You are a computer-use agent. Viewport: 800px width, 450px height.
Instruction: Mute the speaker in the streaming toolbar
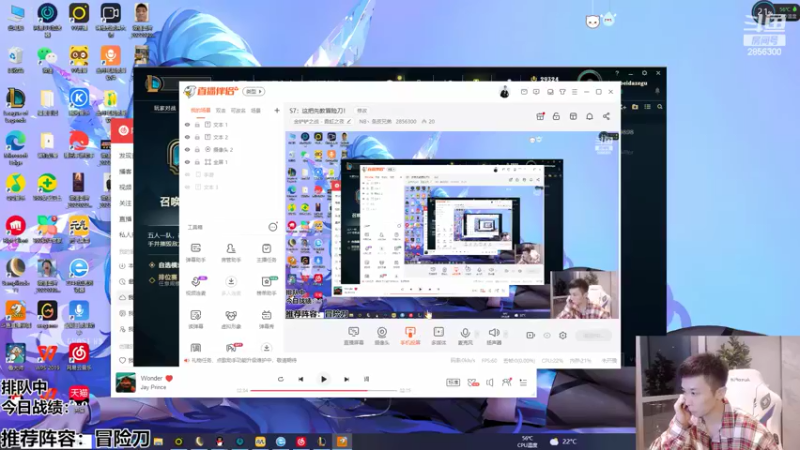[x=493, y=336]
